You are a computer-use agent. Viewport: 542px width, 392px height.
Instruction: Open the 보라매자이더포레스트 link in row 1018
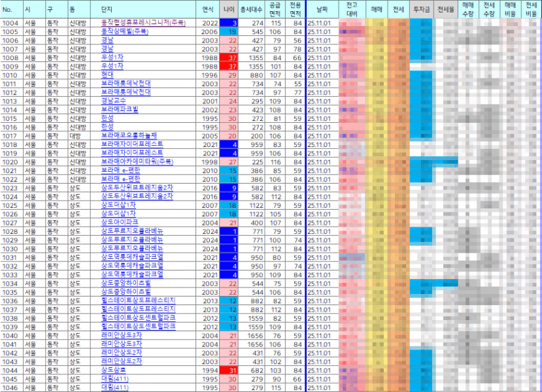(x=132, y=144)
